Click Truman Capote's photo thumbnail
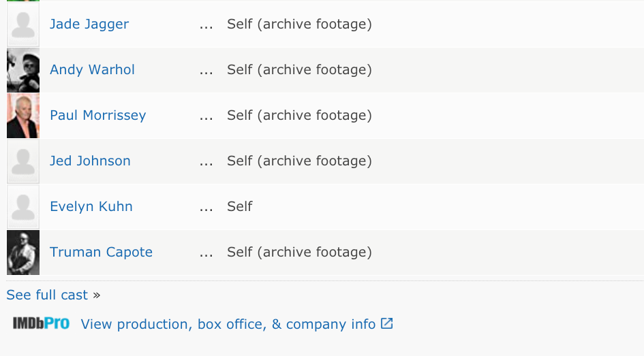This screenshot has width=644, height=356. (x=23, y=253)
